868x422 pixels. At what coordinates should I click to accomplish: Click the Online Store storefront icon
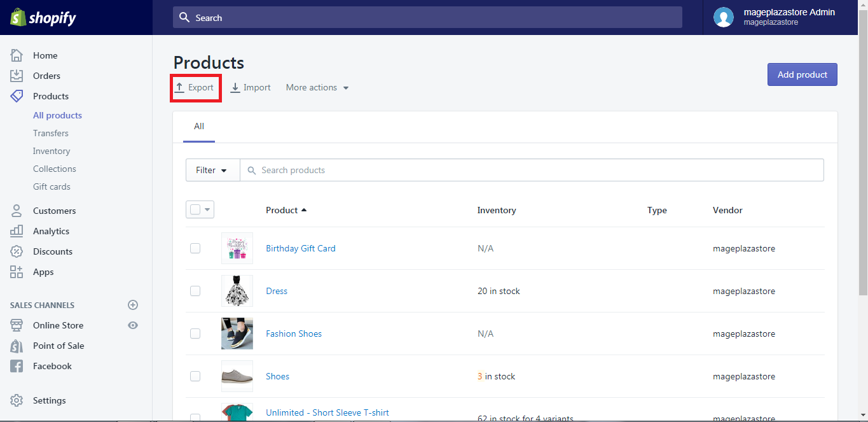click(x=17, y=325)
